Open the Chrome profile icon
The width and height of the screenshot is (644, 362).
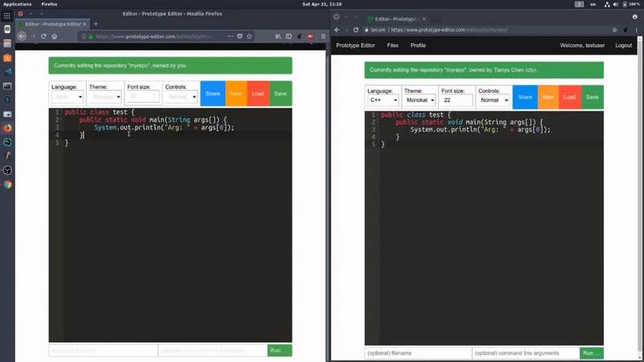[x=634, y=17]
